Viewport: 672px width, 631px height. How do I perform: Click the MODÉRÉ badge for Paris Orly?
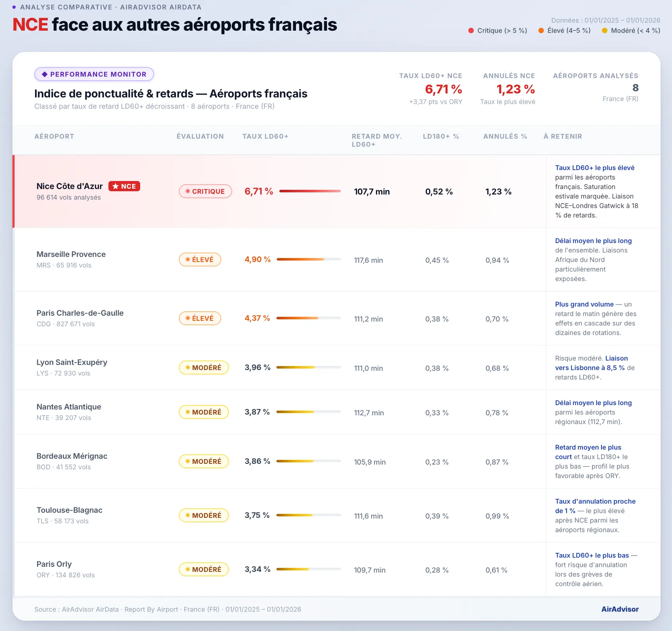pos(204,569)
